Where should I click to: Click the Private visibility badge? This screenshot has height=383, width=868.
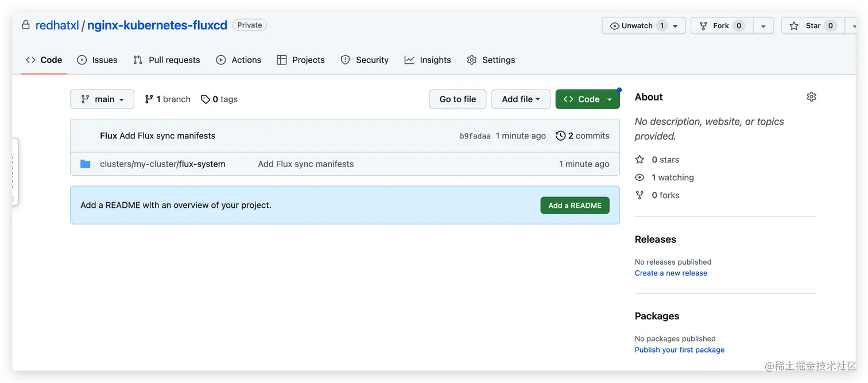250,25
